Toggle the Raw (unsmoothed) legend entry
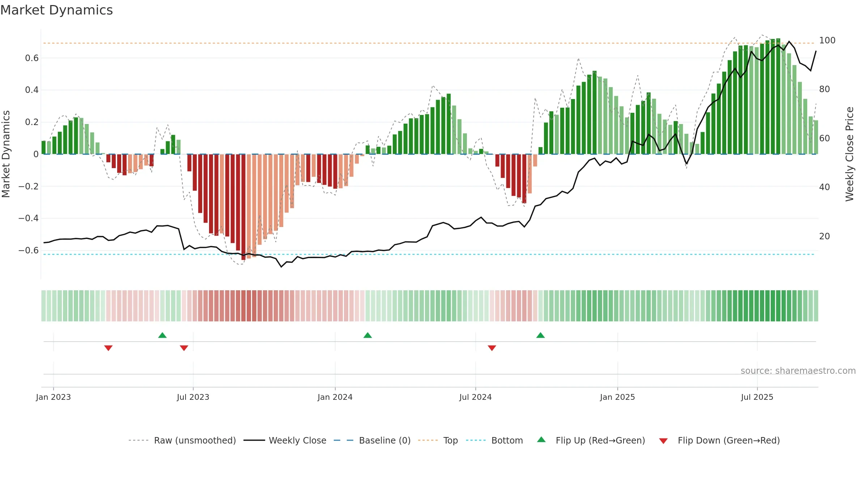Image resolution: width=868 pixels, height=488 pixels. coord(182,440)
